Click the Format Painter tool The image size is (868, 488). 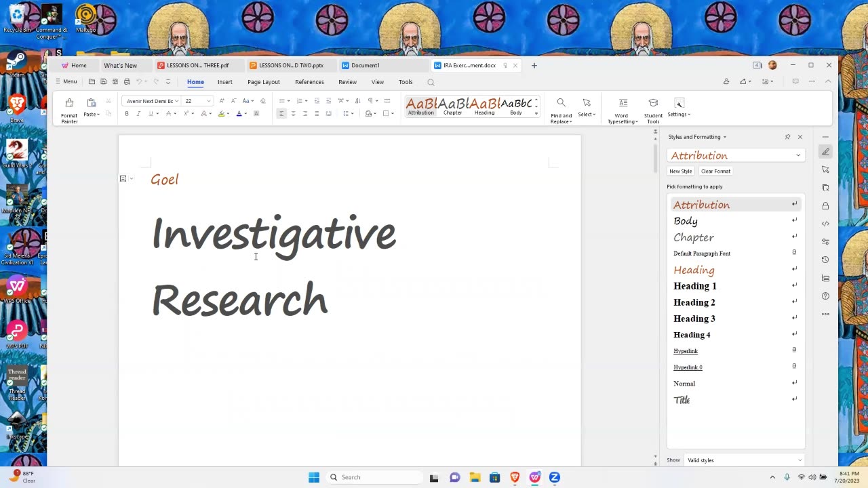[69, 110]
